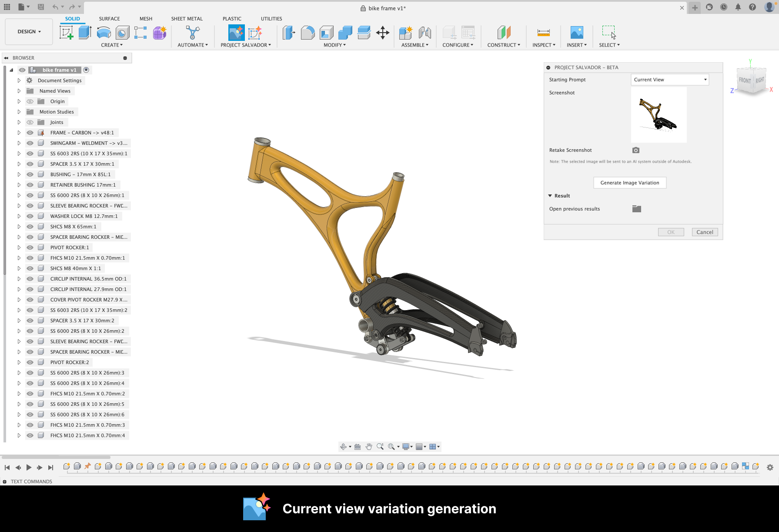779x532 pixels.
Task: Click the Move/Copy cross-arrows icon
Action: click(x=383, y=33)
